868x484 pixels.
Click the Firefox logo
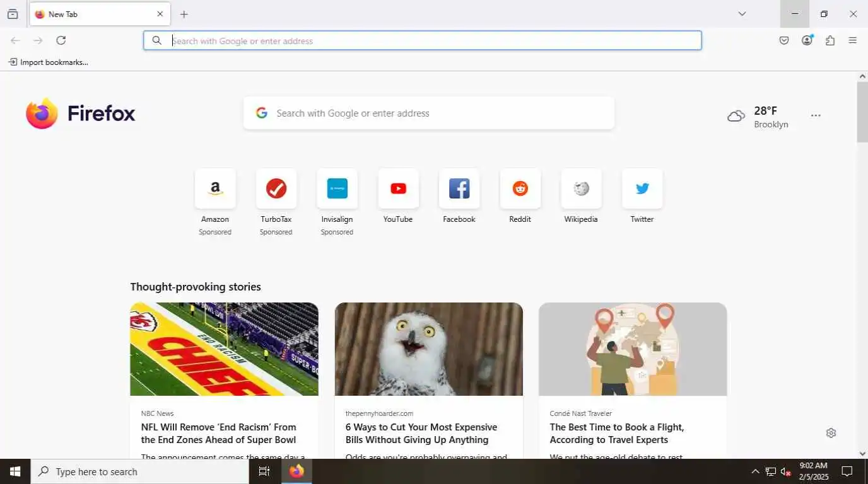click(x=81, y=113)
